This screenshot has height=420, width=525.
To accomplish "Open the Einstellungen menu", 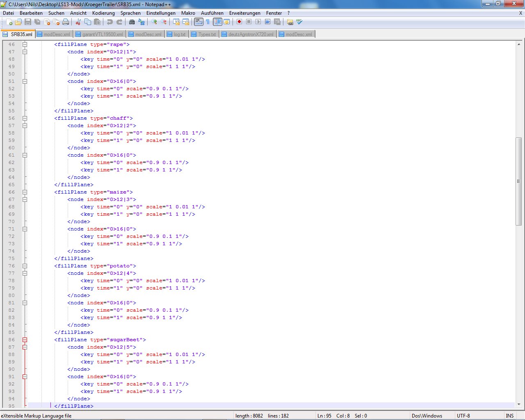I will (x=161, y=13).
